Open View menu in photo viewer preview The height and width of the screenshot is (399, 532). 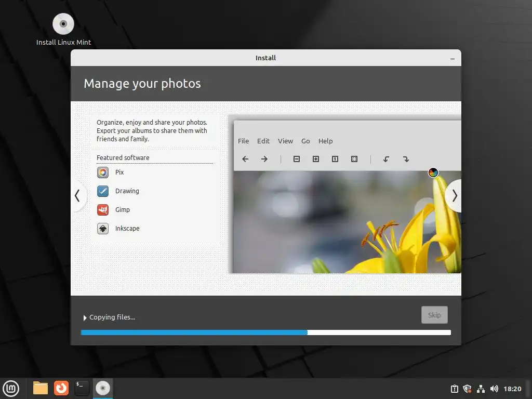click(x=285, y=141)
